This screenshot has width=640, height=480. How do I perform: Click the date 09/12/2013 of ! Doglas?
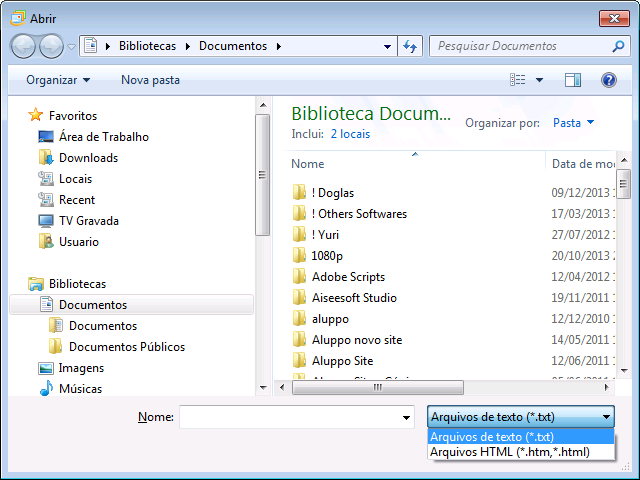click(x=582, y=193)
